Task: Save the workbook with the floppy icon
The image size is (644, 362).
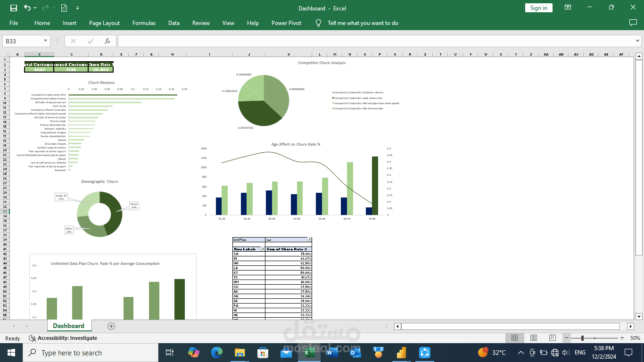Action: click(14, 8)
